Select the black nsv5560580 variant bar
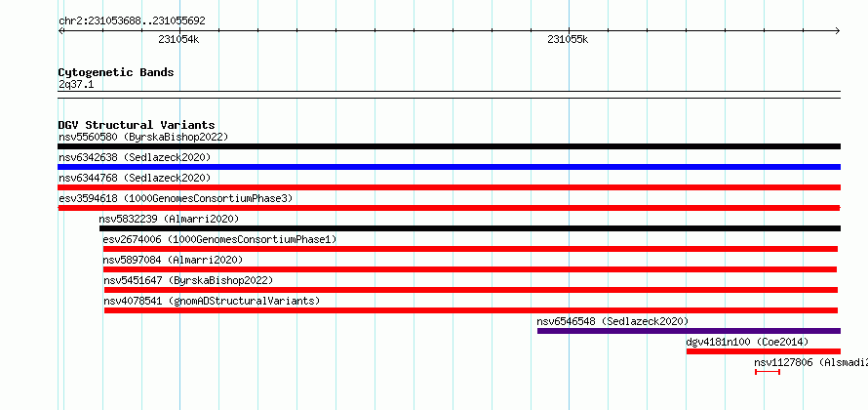The height and width of the screenshot is (410, 868). coord(449,146)
